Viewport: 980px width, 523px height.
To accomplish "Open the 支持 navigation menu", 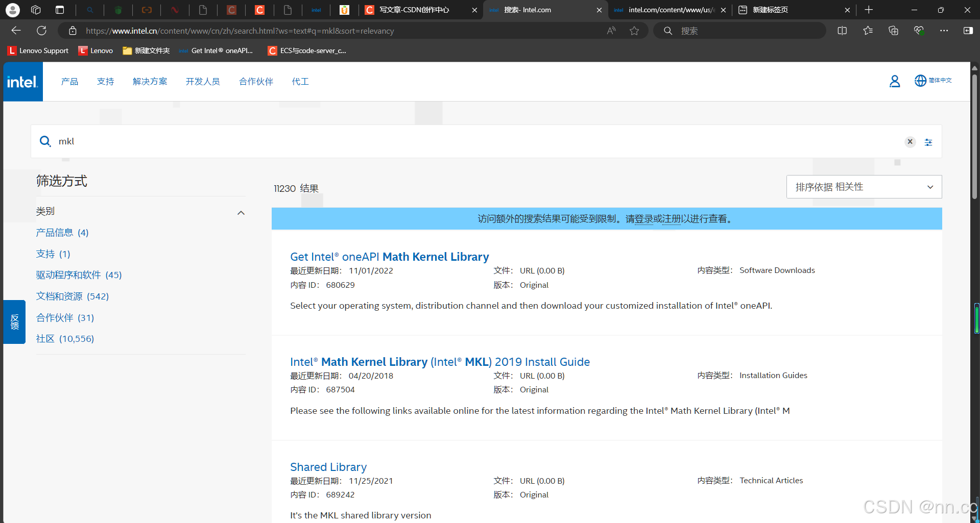I will (x=105, y=82).
